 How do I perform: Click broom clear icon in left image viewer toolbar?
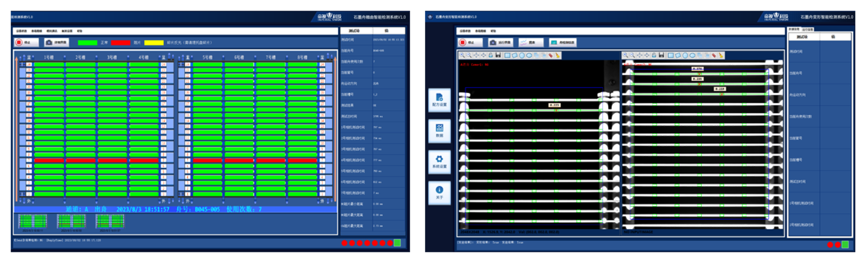pyautogui.click(x=557, y=55)
